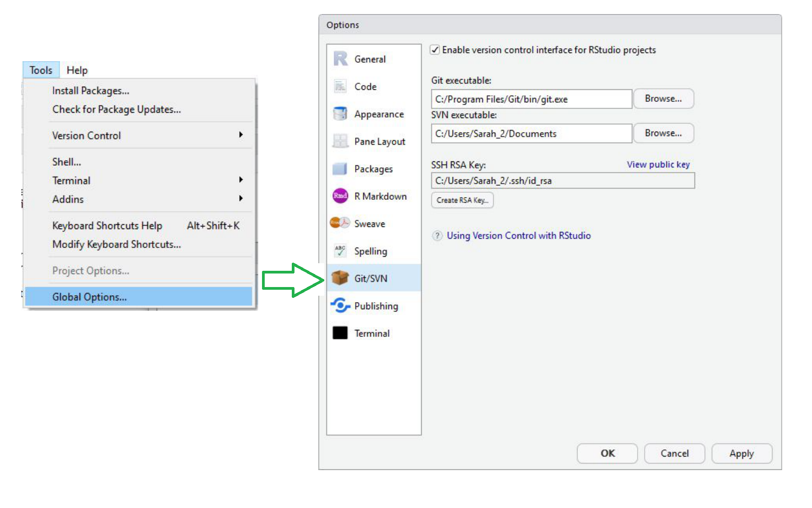The image size is (812, 508).
Task: Browse for the Git executable
Action: (x=663, y=99)
